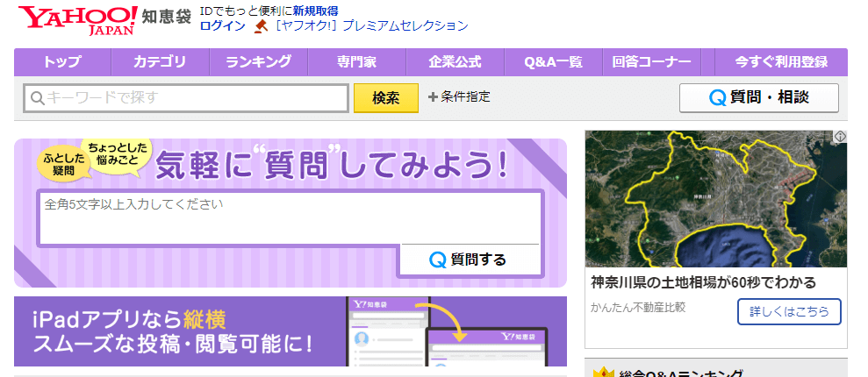Screen dimensions: 868x377
Task: Open the [ヤフオク!] プレミアムセレクション link
Action: 371,26
